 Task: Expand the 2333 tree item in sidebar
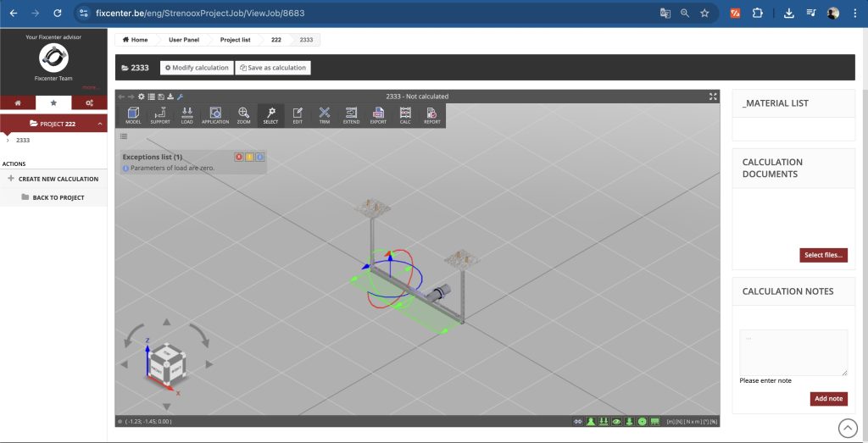pyautogui.click(x=7, y=141)
